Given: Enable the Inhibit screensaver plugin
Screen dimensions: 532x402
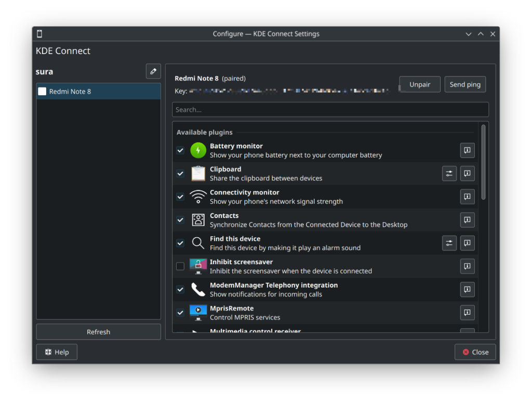Looking at the screenshot, I should tap(180, 266).
